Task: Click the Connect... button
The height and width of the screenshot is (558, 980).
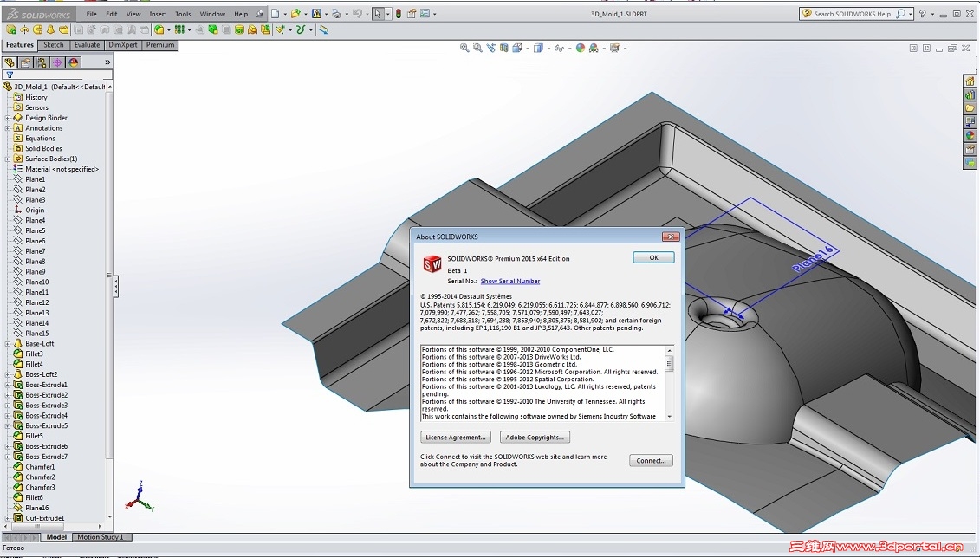Action: tap(651, 460)
